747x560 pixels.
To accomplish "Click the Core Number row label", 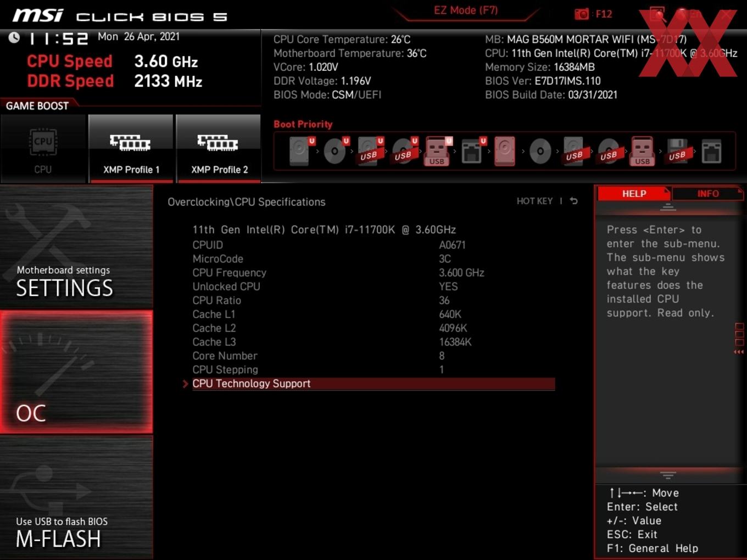I will tap(225, 356).
